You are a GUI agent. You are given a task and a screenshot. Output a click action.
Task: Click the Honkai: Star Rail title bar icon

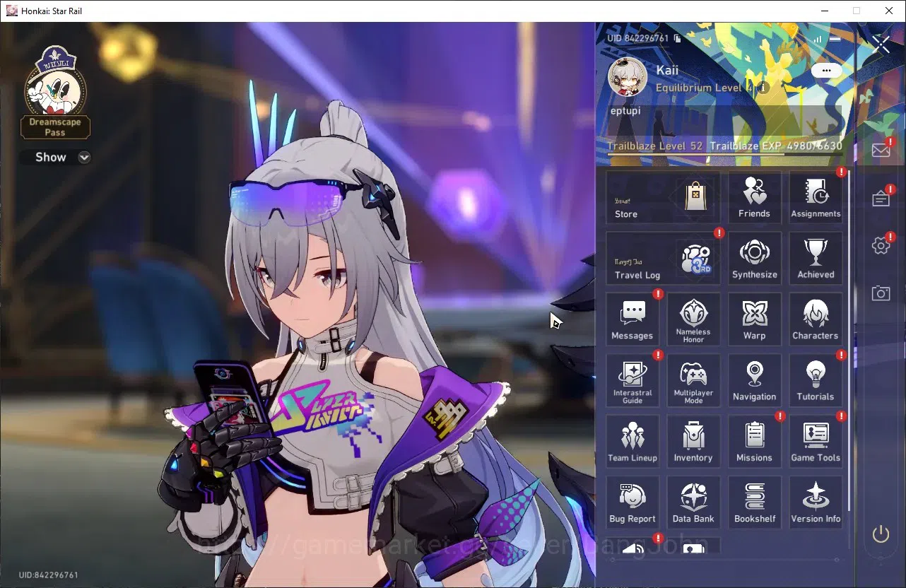(x=11, y=11)
